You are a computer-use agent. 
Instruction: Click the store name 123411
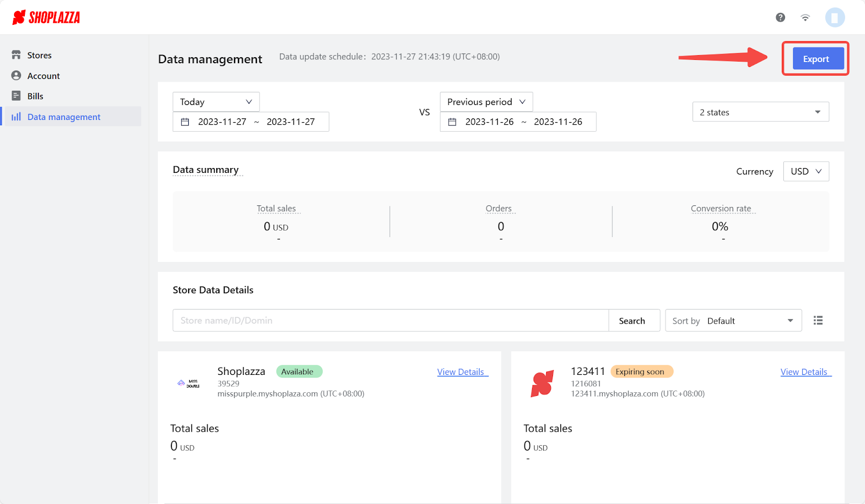click(588, 371)
